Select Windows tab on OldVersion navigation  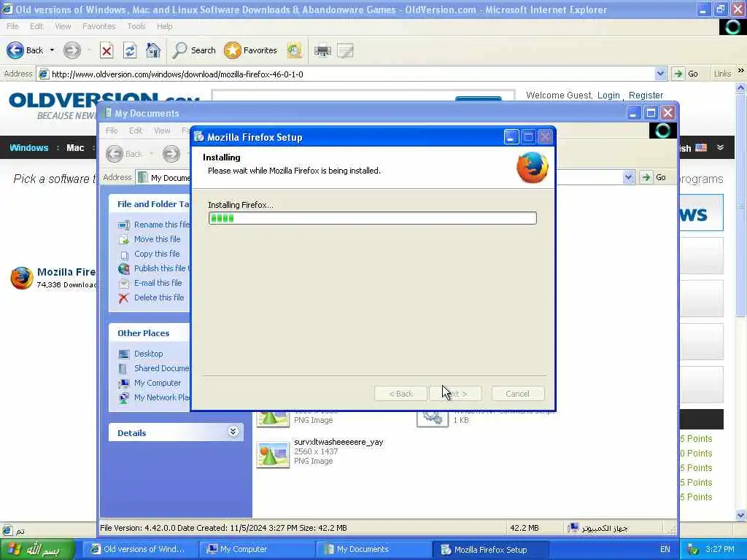(29, 147)
